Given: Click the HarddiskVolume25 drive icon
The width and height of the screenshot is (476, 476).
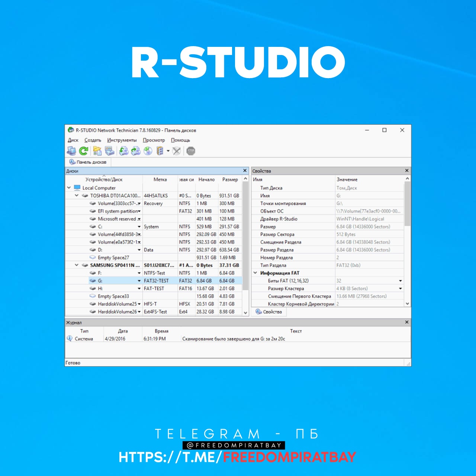Looking at the screenshot, I should click(93, 304).
